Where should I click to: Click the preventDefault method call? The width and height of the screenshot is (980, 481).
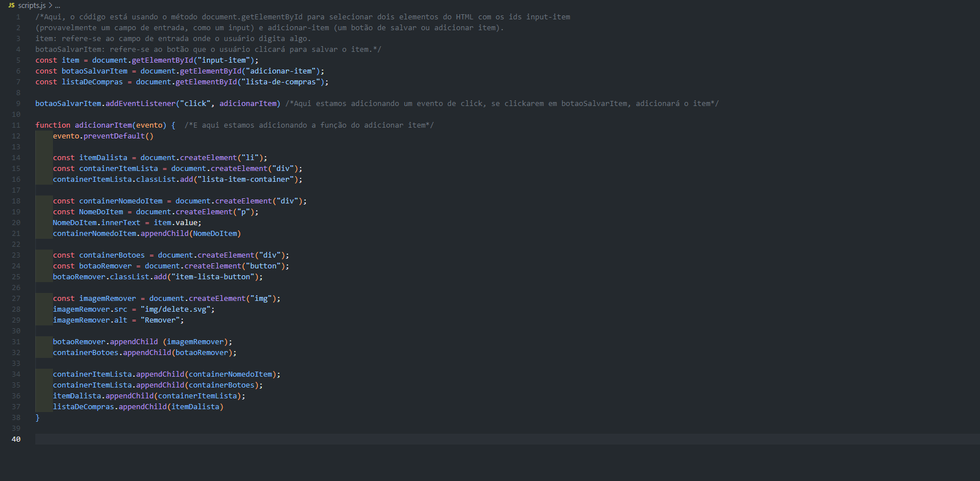coord(114,136)
